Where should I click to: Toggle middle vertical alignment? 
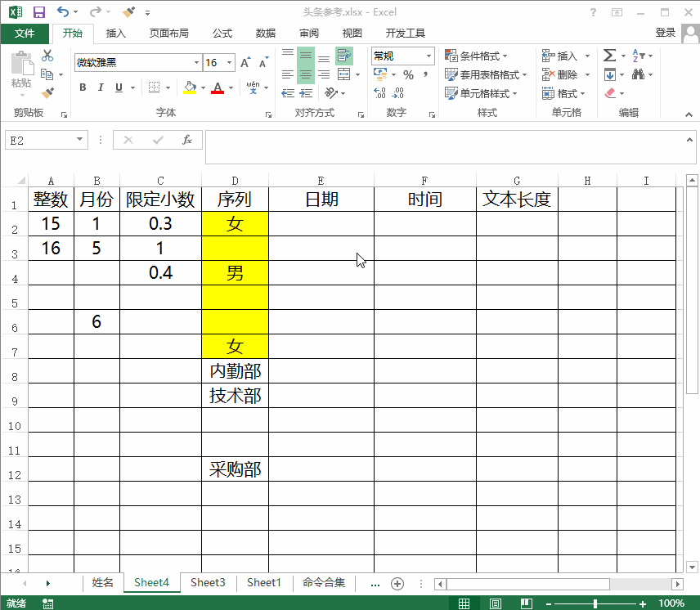306,56
